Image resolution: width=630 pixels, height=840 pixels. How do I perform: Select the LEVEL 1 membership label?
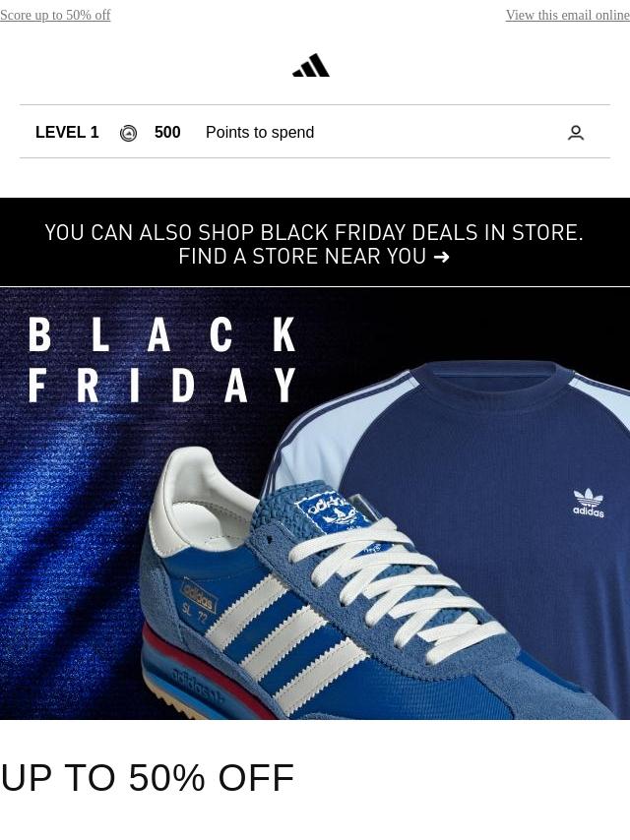point(67,133)
